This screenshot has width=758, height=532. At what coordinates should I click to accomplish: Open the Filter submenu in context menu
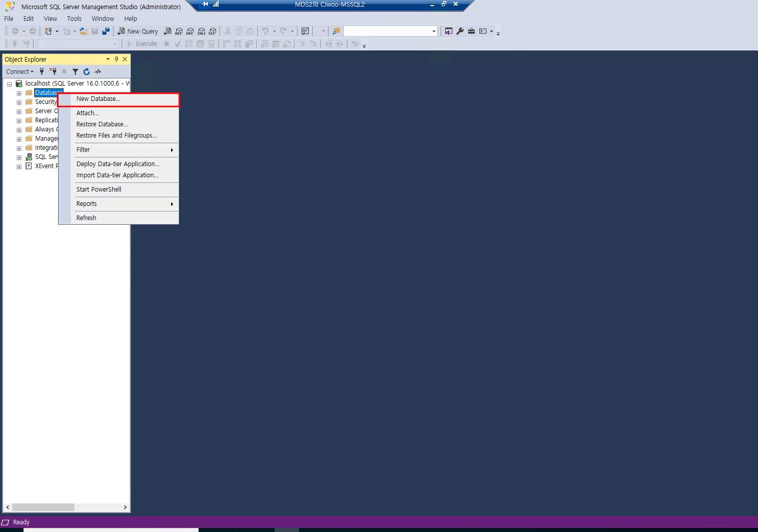[x=119, y=150]
